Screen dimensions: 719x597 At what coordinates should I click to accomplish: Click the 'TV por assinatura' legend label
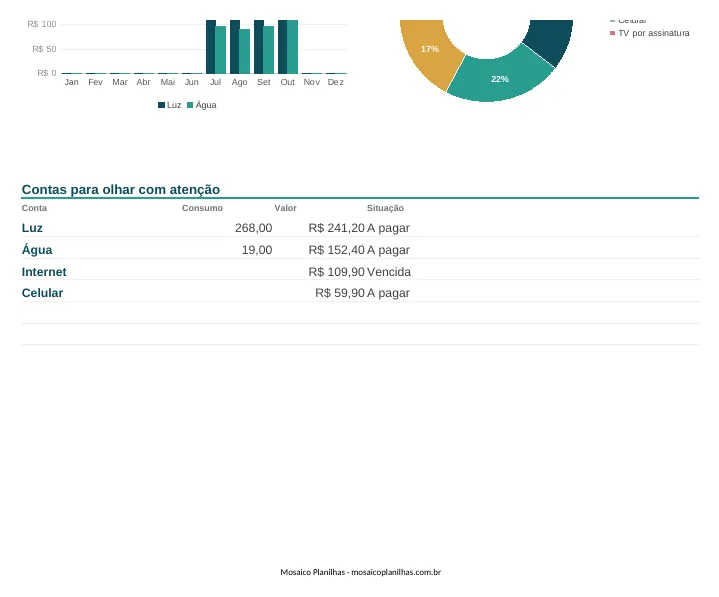pyautogui.click(x=654, y=33)
